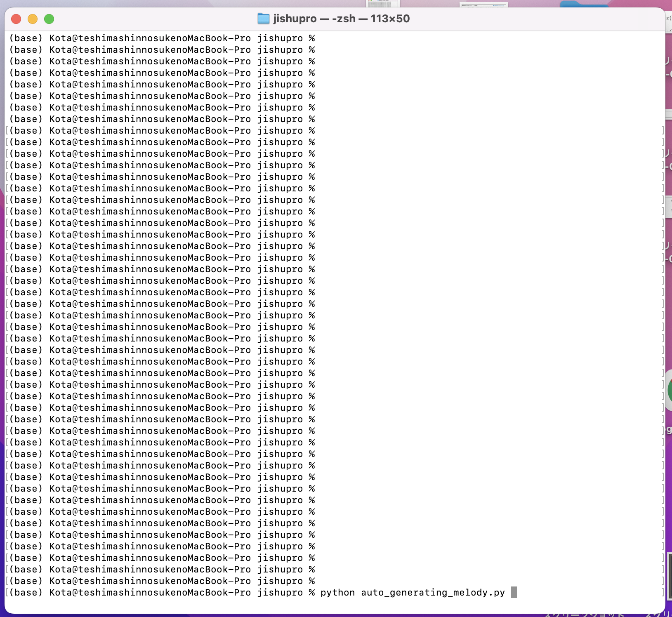Minimize the Terminal using the yellow button
672x617 pixels.
33,19
